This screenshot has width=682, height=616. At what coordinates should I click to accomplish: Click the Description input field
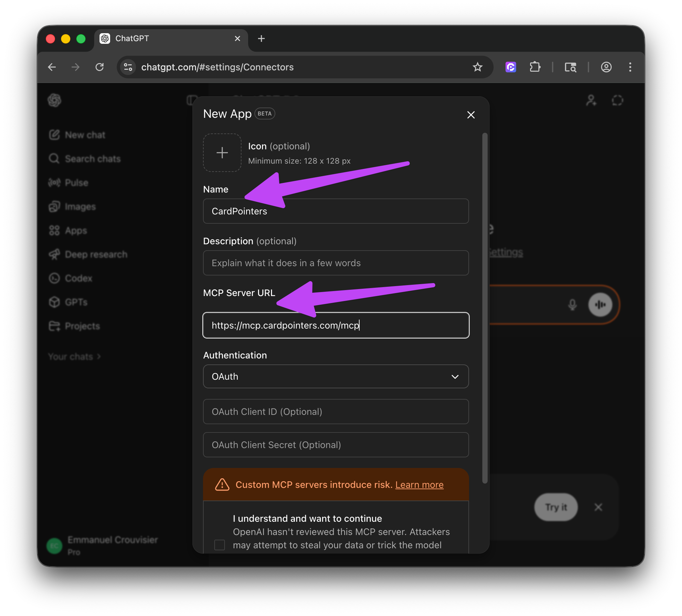click(x=336, y=263)
